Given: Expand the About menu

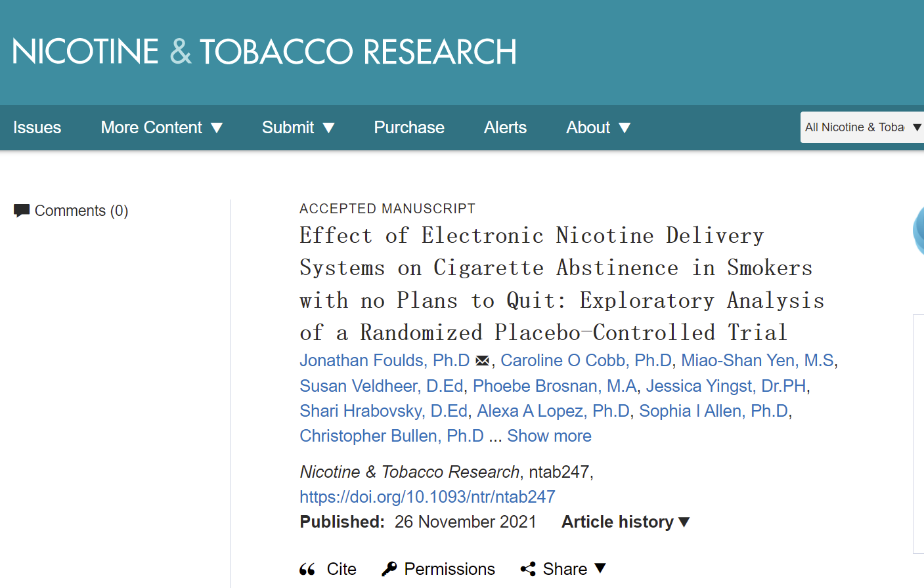Looking at the screenshot, I should (598, 127).
